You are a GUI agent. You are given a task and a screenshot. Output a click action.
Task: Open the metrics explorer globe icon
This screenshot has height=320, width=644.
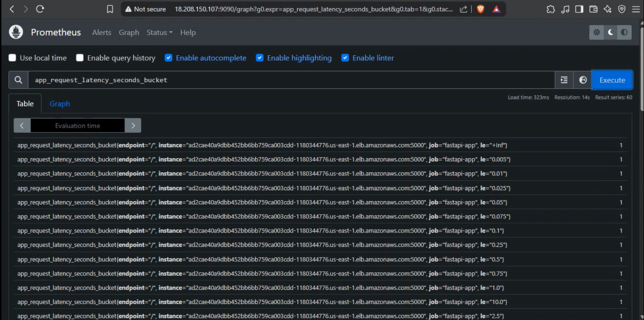(x=583, y=80)
